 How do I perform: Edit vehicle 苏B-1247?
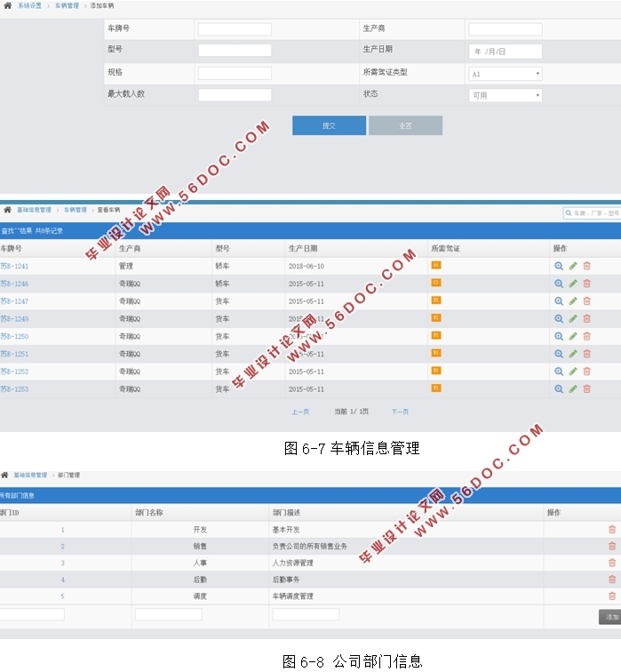point(573,301)
